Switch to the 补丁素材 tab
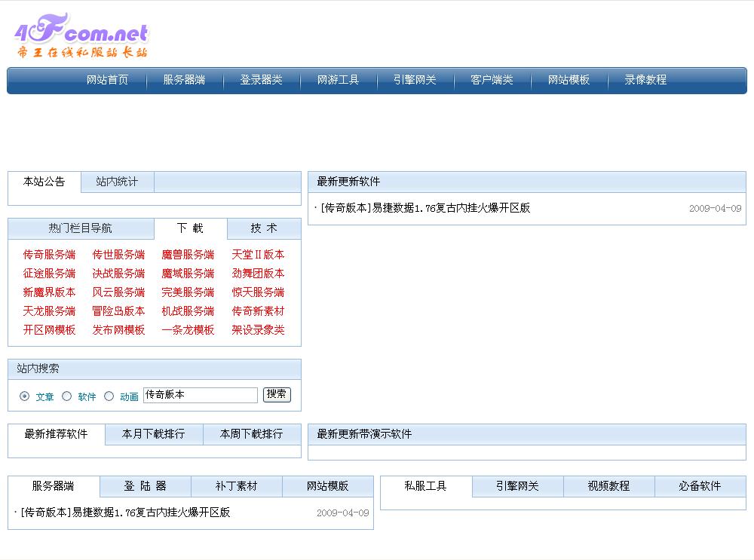 tap(236, 486)
